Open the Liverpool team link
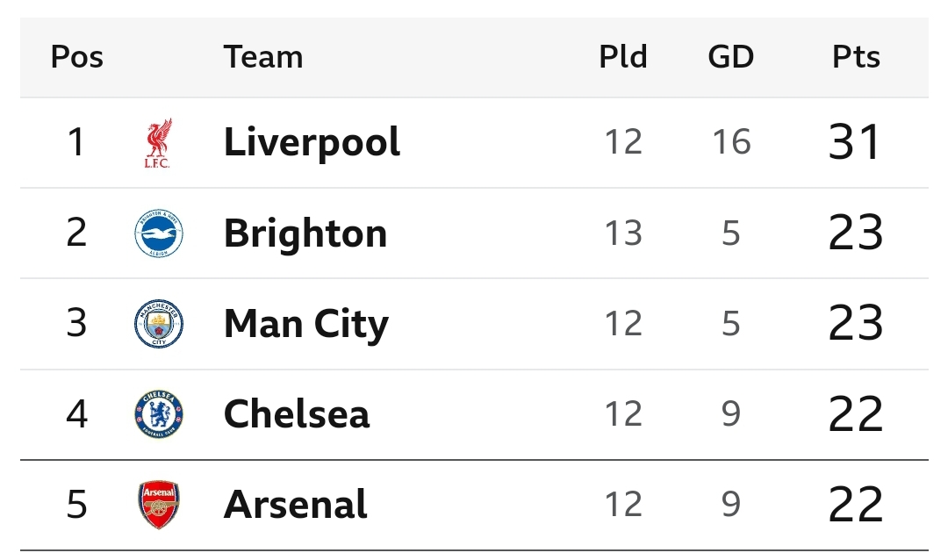The width and height of the screenshot is (948, 560). 312,143
